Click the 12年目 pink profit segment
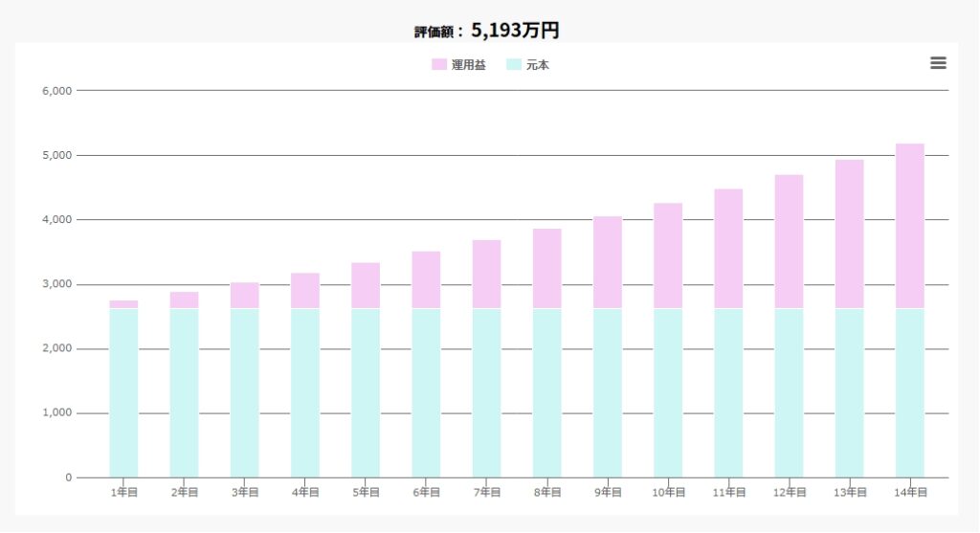Viewport: 980px width, 533px height. click(x=789, y=241)
